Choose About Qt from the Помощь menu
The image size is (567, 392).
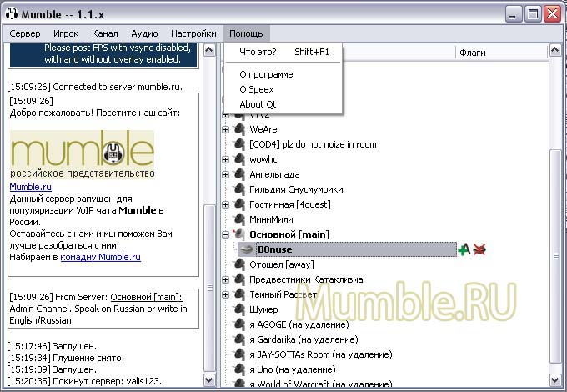258,104
